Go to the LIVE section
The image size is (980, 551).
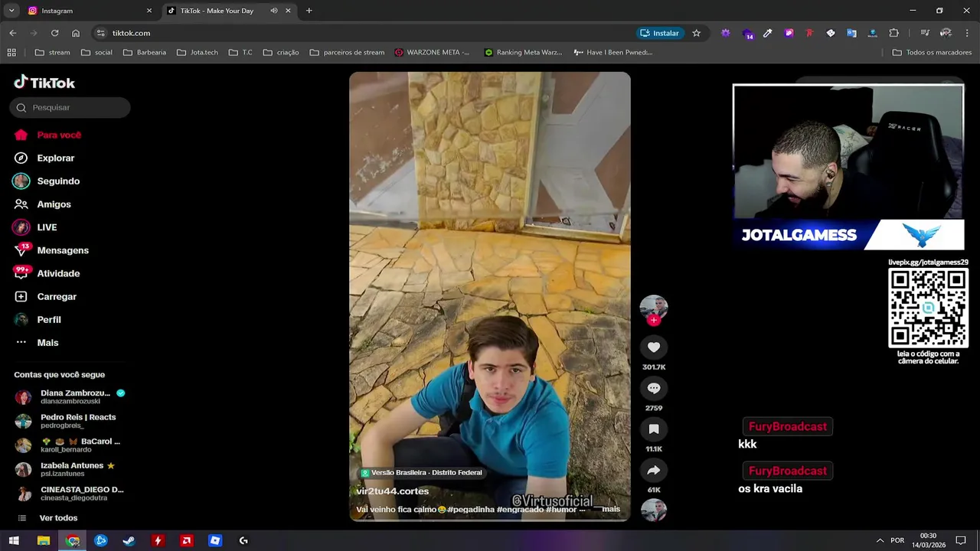(36, 227)
